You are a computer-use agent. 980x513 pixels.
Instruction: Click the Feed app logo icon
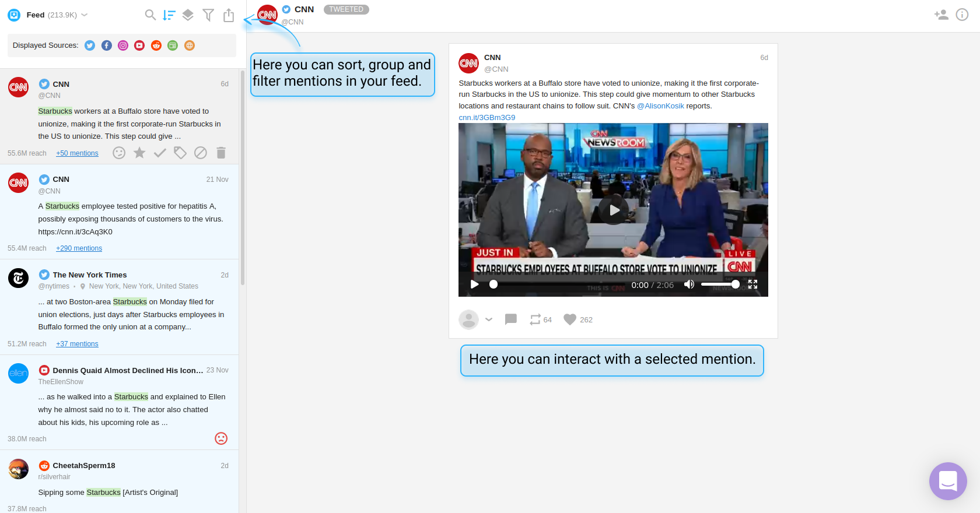(14, 15)
